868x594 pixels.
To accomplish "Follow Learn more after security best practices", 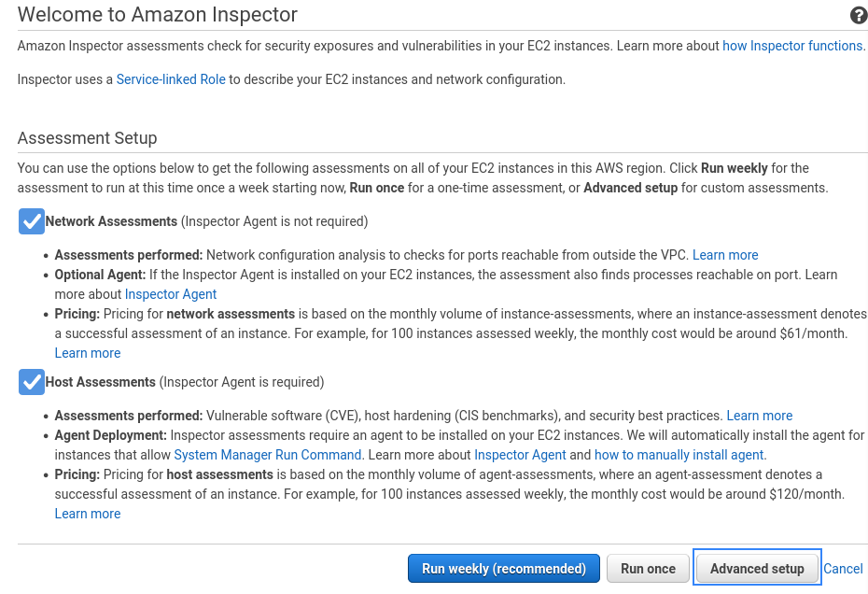I will pyautogui.click(x=760, y=416).
